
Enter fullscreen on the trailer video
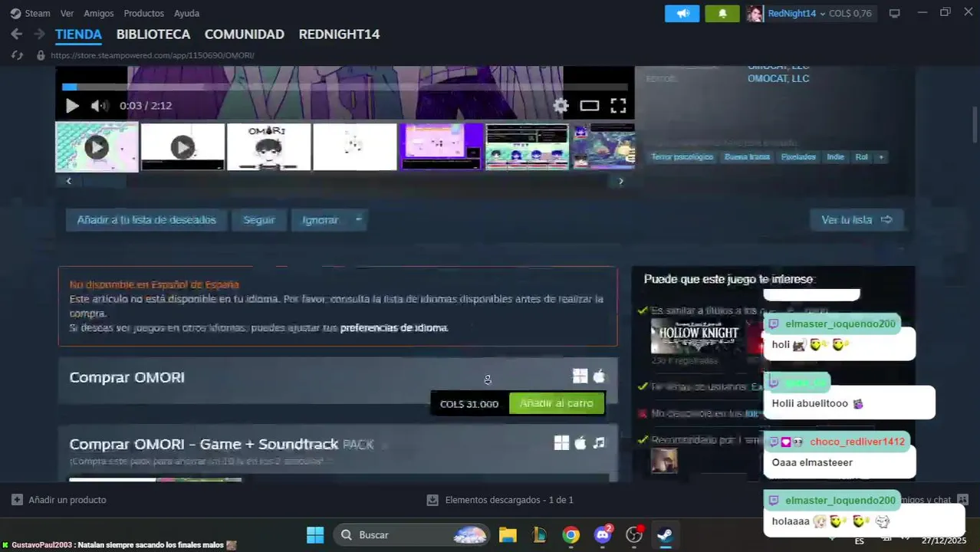point(618,106)
